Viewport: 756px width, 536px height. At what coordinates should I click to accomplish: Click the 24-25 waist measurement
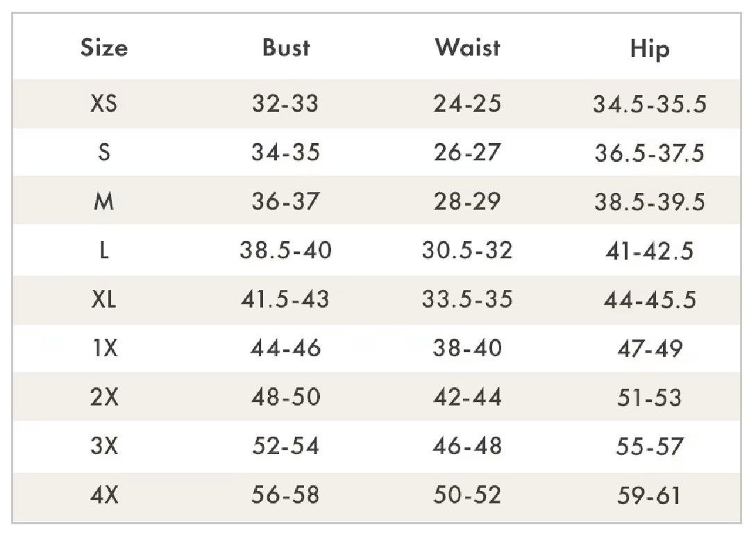point(468,103)
